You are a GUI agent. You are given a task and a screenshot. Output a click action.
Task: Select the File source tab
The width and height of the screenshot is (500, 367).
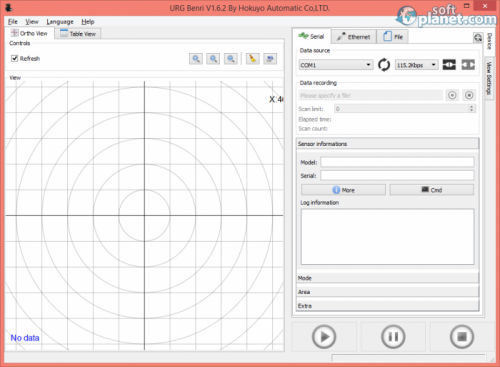393,37
